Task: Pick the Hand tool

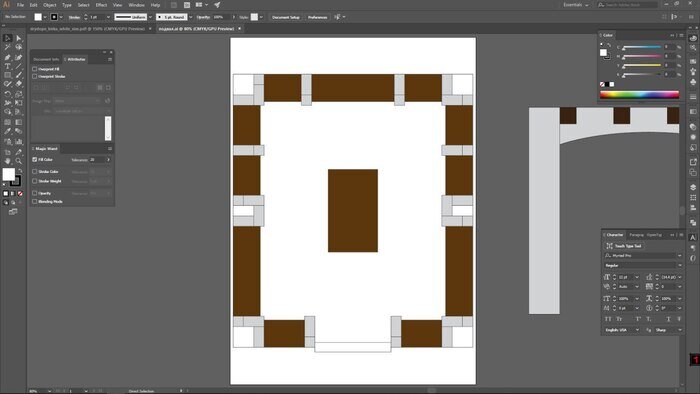Action: (x=8, y=161)
